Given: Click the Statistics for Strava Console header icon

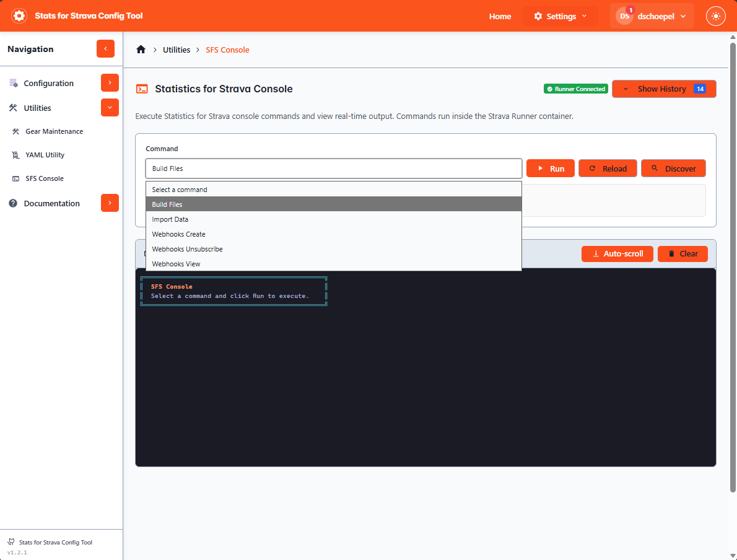Looking at the screenshot, I should (142, 89).
